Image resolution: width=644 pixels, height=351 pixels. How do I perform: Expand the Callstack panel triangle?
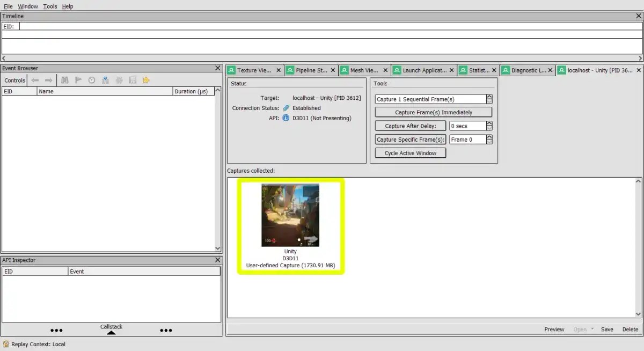click(111, 333)
